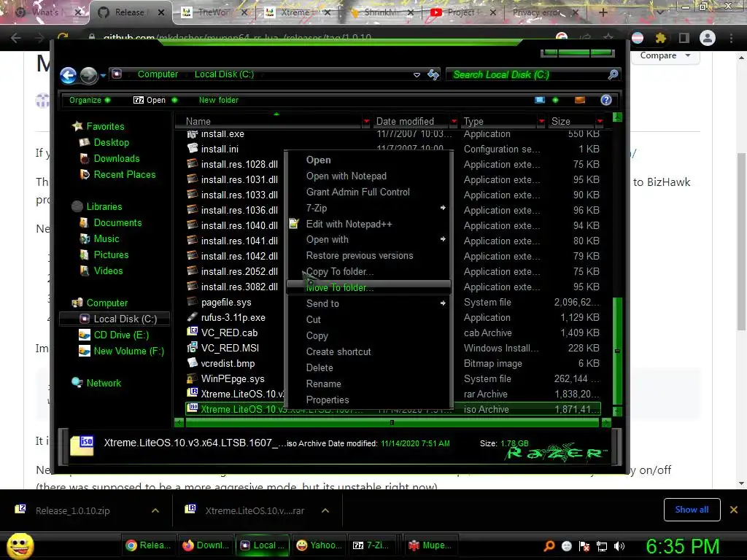747x560 pixels.
Task: Select New Volume (F:) in navigation pane
Action: [128, 351]
